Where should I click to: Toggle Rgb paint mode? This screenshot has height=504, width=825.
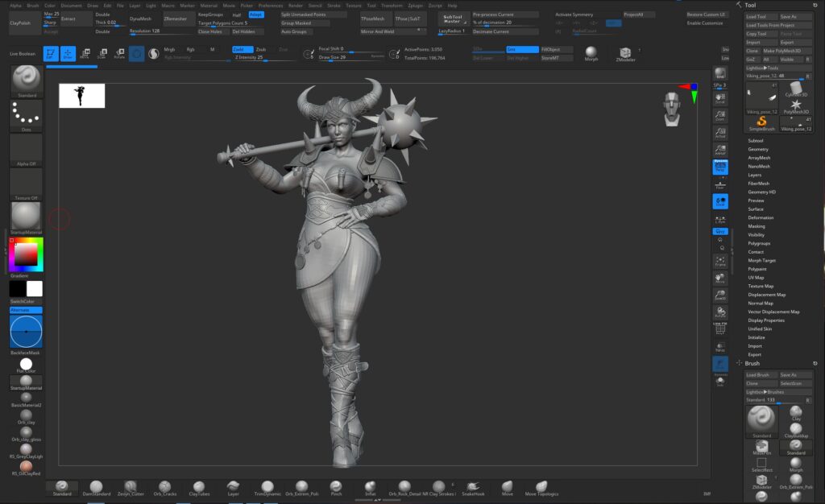click(x=190, y=49)
